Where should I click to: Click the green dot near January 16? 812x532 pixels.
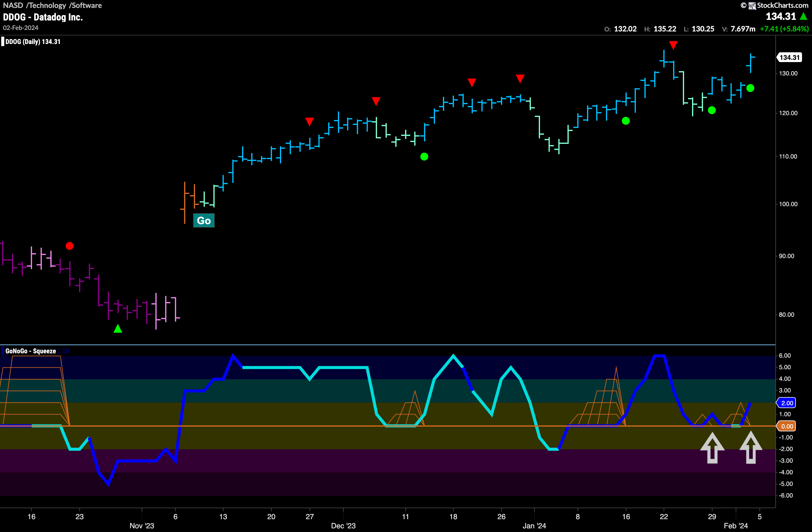(x=626, y=121)
